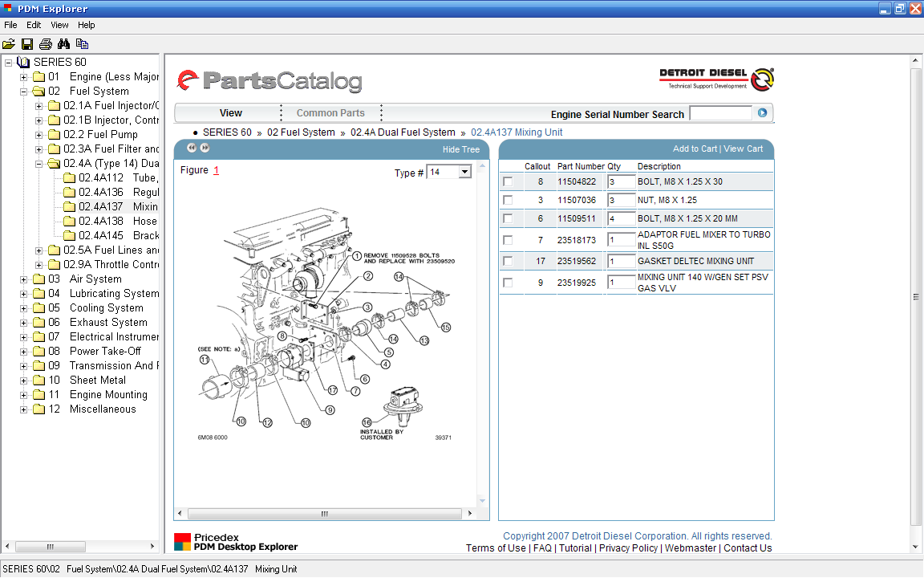The height and width of the screenshot is (578, 924).
Task: Collapse the 02 Fuel System node
Action: click(x=23, y=92)
